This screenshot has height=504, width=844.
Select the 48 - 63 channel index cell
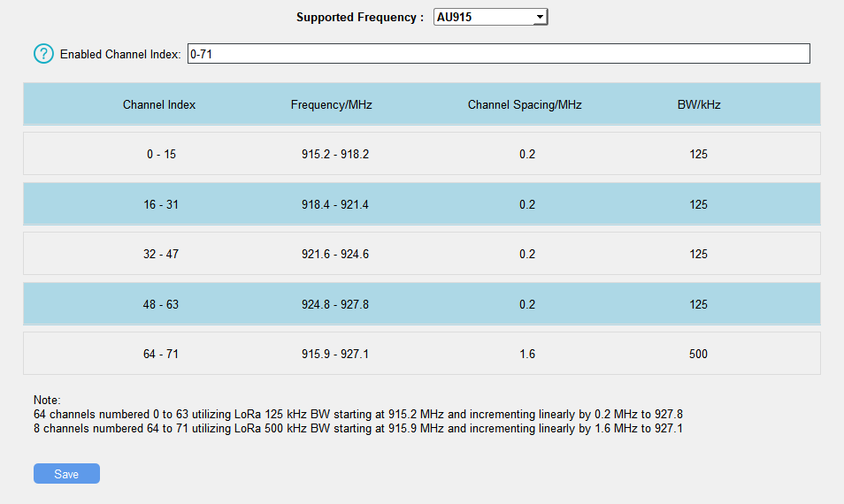pyautogui.click(x=161, y=304)
